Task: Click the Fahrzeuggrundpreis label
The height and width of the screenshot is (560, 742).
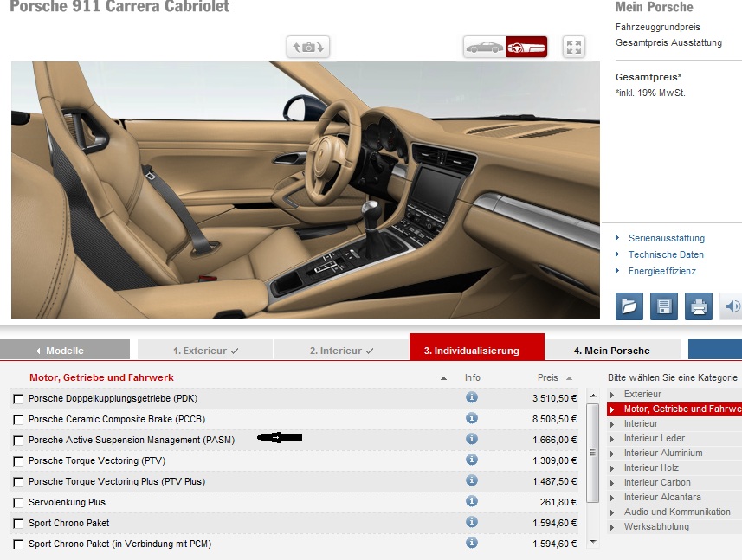Action: (x=658, y=27)
